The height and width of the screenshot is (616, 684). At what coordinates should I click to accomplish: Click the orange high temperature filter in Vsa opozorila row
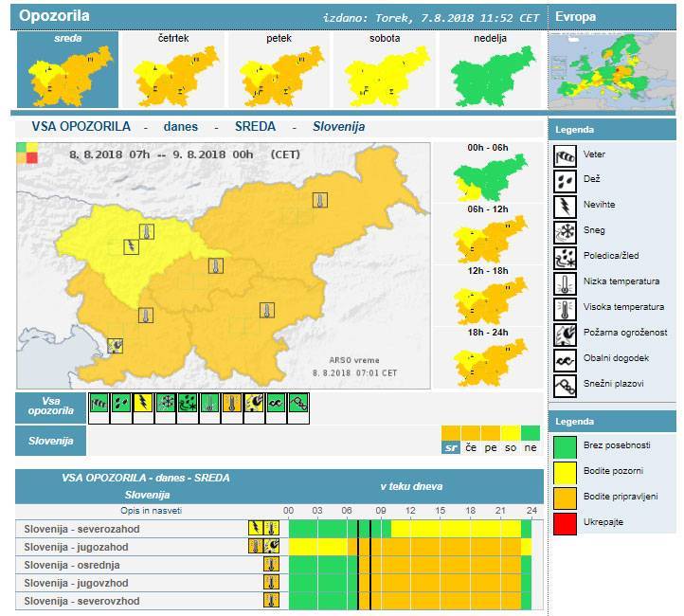[231, 403]
